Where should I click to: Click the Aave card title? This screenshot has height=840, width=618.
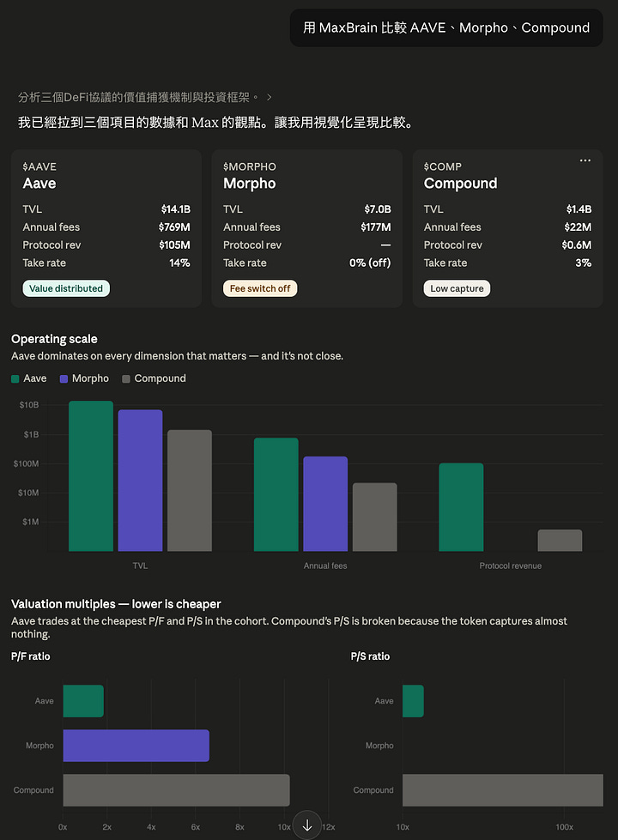coord(39,184)
